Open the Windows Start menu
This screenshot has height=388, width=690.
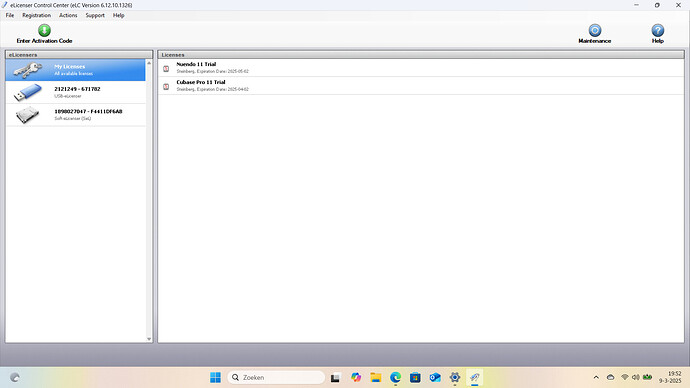point(215,377)
